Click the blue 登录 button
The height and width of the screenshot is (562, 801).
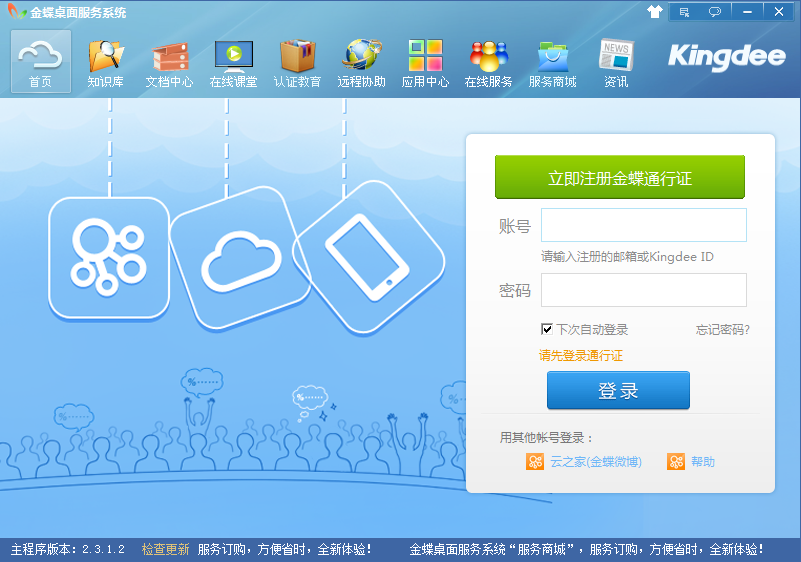pos(618,390)
